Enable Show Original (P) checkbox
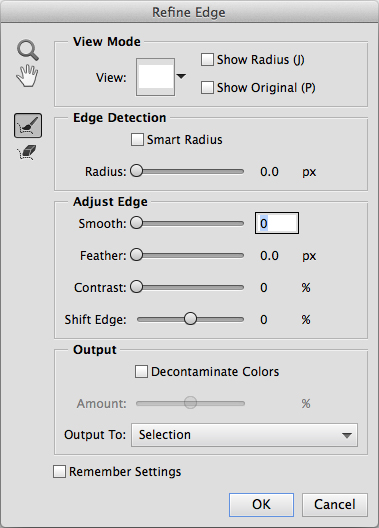 (x=207, y=88)
